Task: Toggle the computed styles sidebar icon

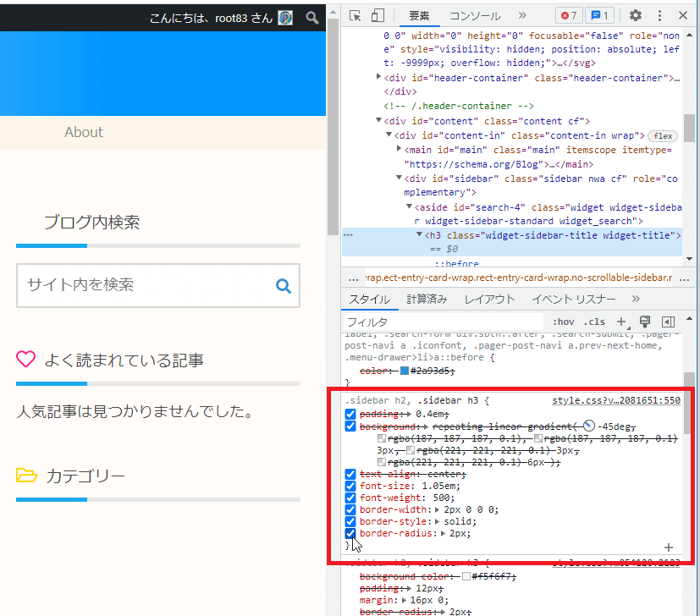Action: tap(668, 322)
